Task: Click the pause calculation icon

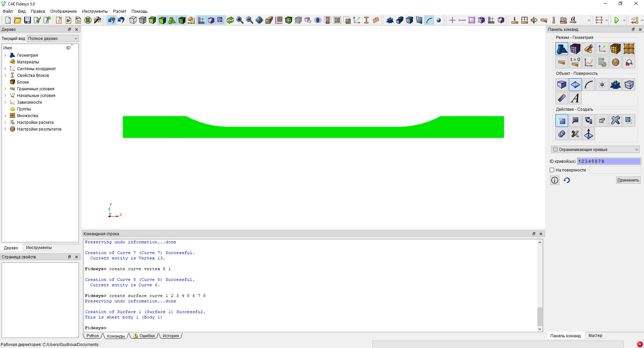Action: click(88, 20)
